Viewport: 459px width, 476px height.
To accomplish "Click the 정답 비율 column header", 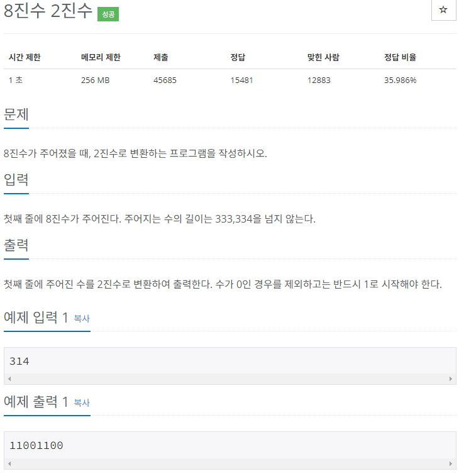I will (400, 57).
